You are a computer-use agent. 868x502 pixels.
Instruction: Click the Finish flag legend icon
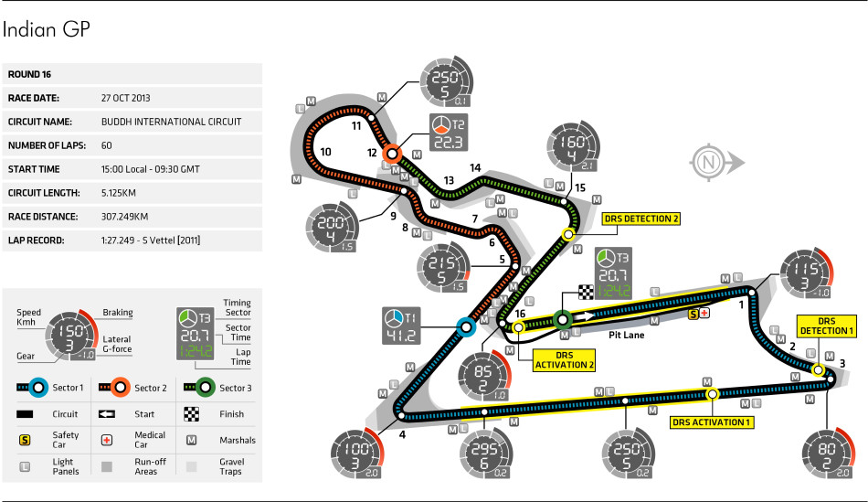[191, 414]
